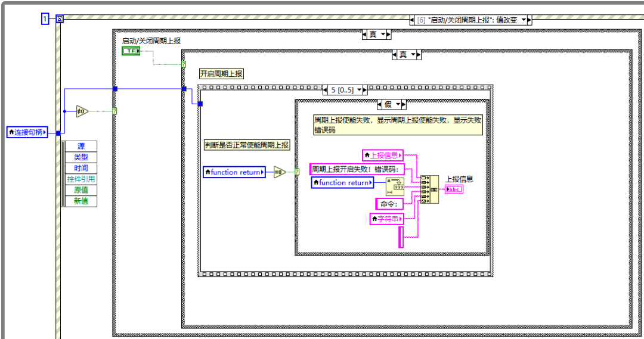Click the Concatenate Strings function node
The width and height of the screenshot is (644, 339).
pyautogui.click(x=429, y=189)
